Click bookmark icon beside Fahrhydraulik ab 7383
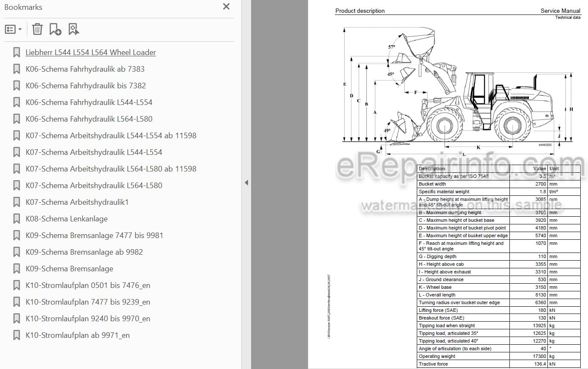Screen dimensions: 588x369 pos(17,69)
